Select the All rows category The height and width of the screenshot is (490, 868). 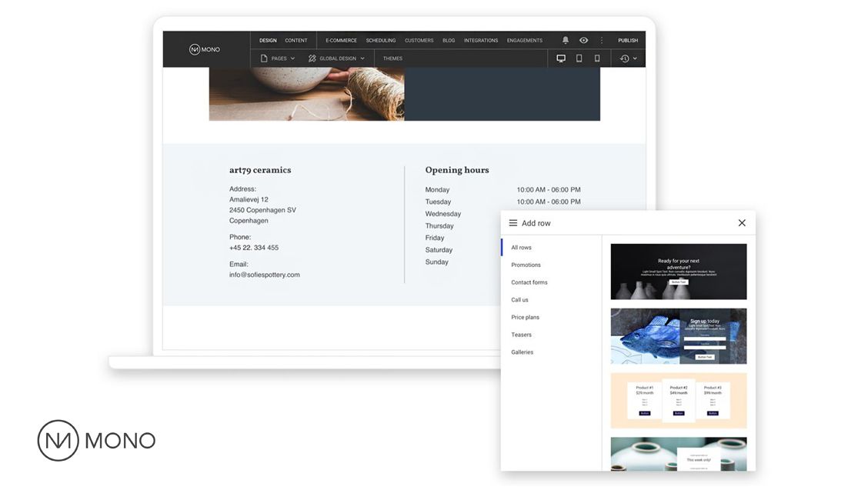tap(522, 248)
